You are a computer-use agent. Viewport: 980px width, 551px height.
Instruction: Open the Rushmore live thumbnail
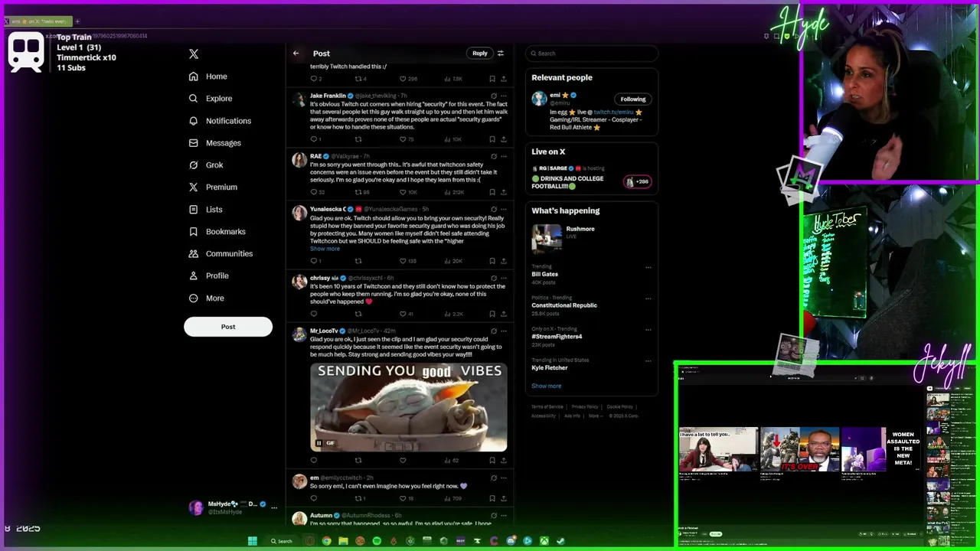click(547, 238)
